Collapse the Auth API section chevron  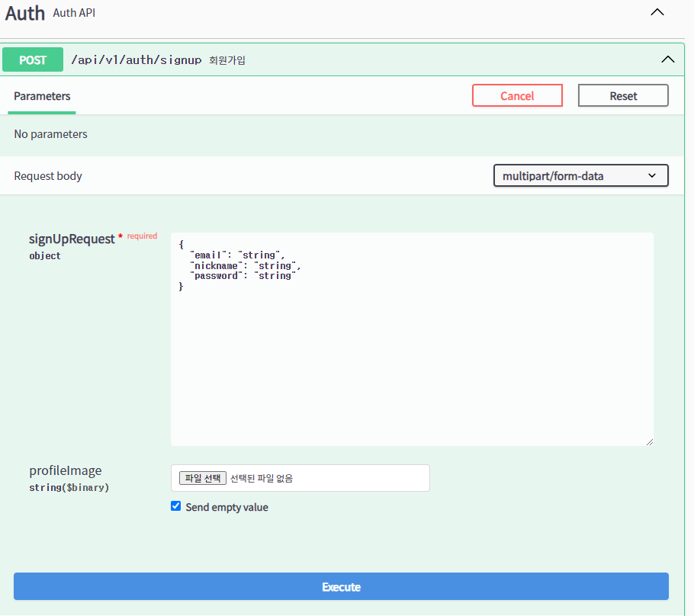[x=657, y=12]
